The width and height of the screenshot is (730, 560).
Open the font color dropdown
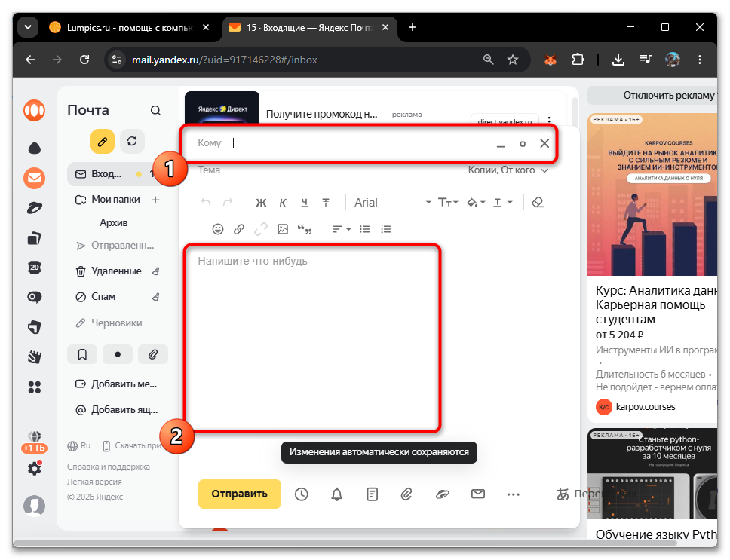503,202
